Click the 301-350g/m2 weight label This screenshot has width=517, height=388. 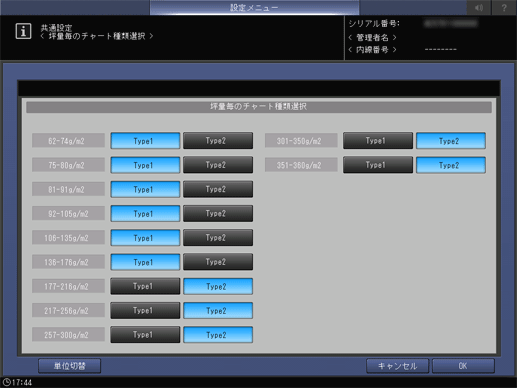click(301, 141)
